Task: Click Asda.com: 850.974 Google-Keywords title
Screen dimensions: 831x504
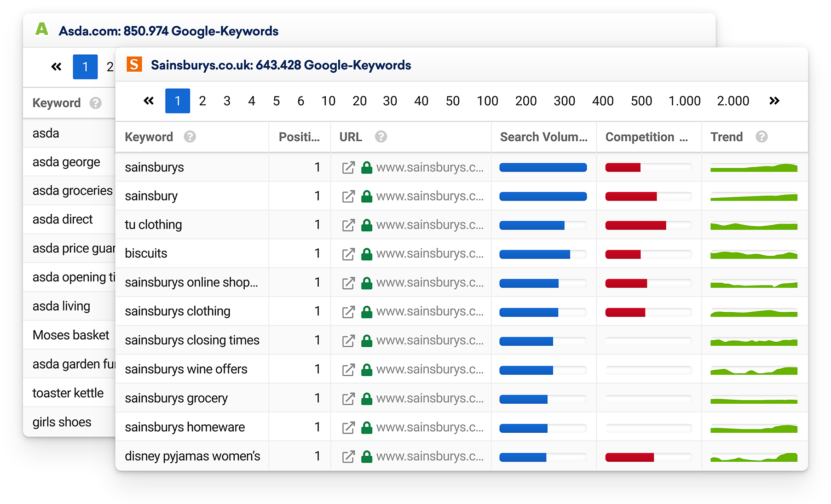Action: 168,31
